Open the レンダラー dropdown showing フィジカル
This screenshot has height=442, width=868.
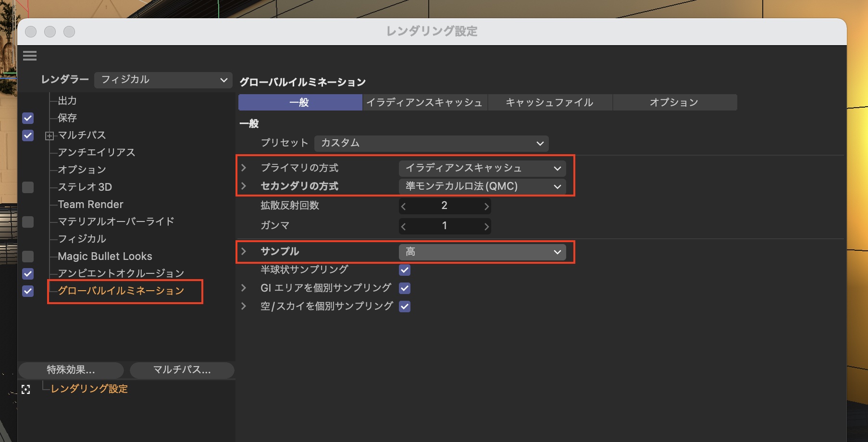[x=163, y=80]
